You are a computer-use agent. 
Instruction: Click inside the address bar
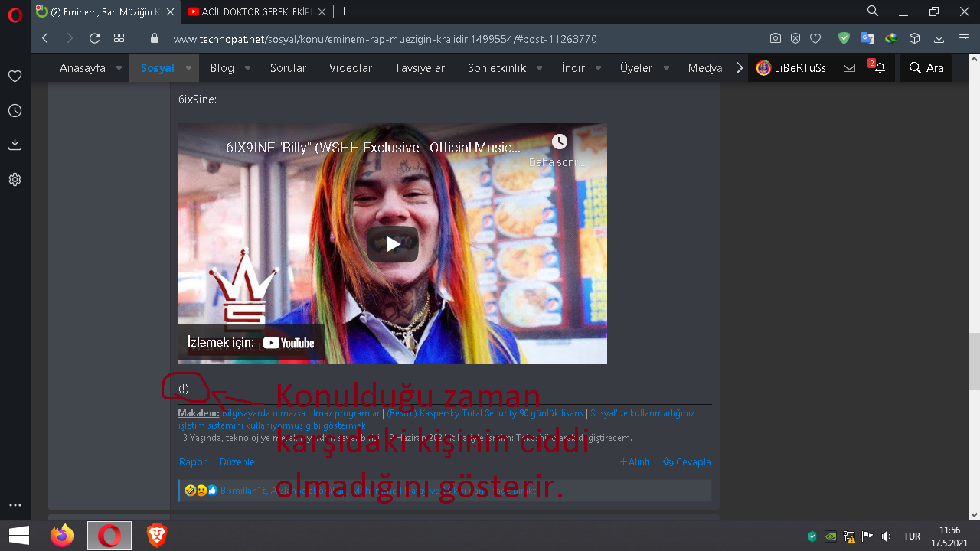383,37
